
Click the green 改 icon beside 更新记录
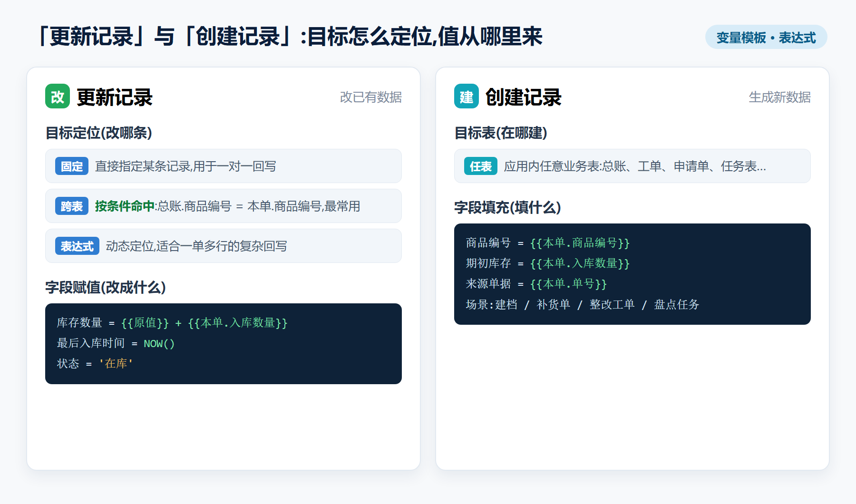click(58, 96)
